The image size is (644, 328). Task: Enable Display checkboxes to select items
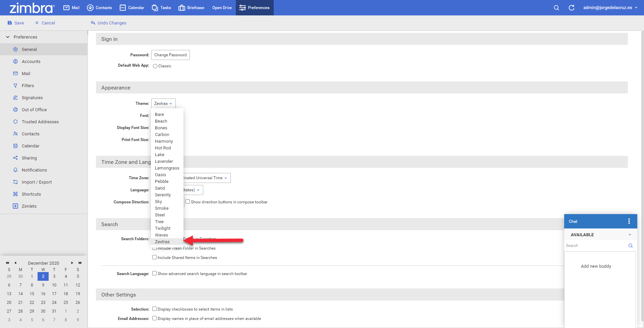pyautogui.click(x=155, y=309)
